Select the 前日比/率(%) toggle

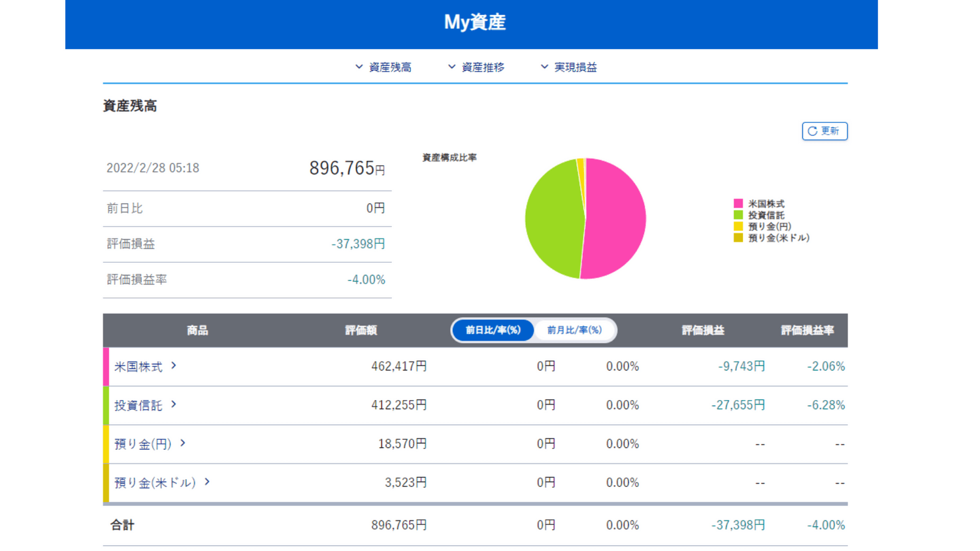pyautogui.click(x=493, y=330)
